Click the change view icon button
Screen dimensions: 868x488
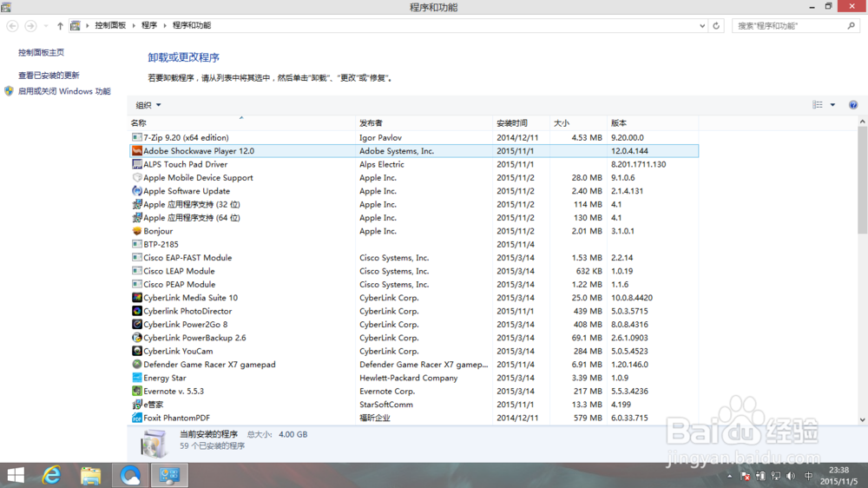[818, 105]
